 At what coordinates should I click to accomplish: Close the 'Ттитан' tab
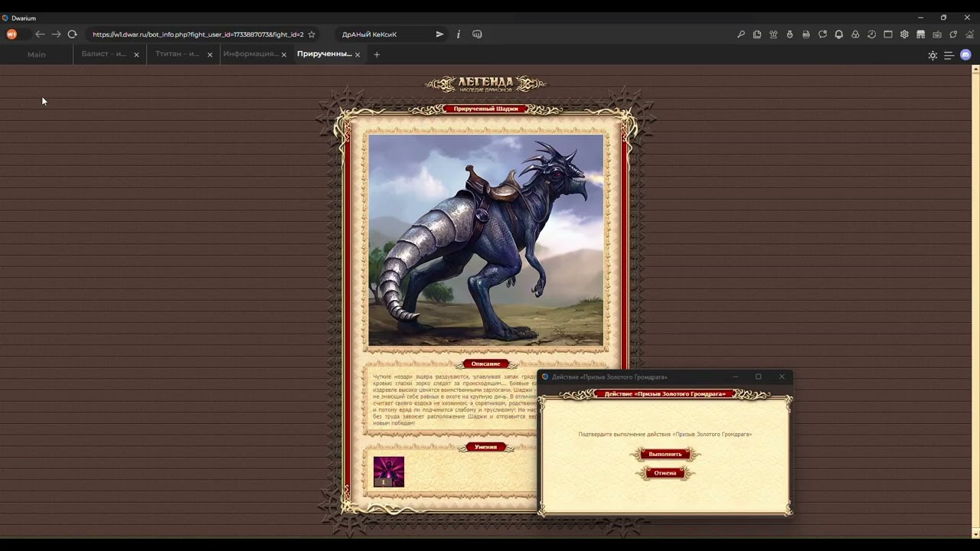[210, 55]
